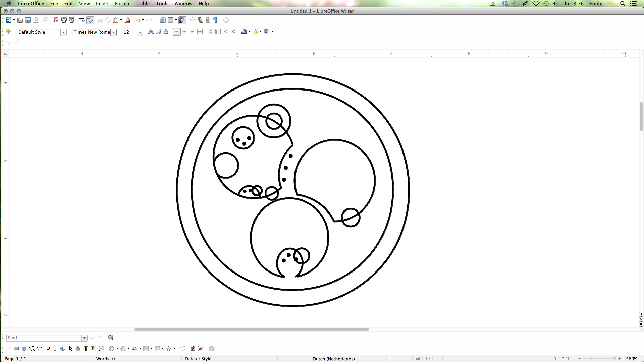This screenshot has height=362, width=644.
Task: Click the LibreOffice application menu icon
Action: click(31, 4)
